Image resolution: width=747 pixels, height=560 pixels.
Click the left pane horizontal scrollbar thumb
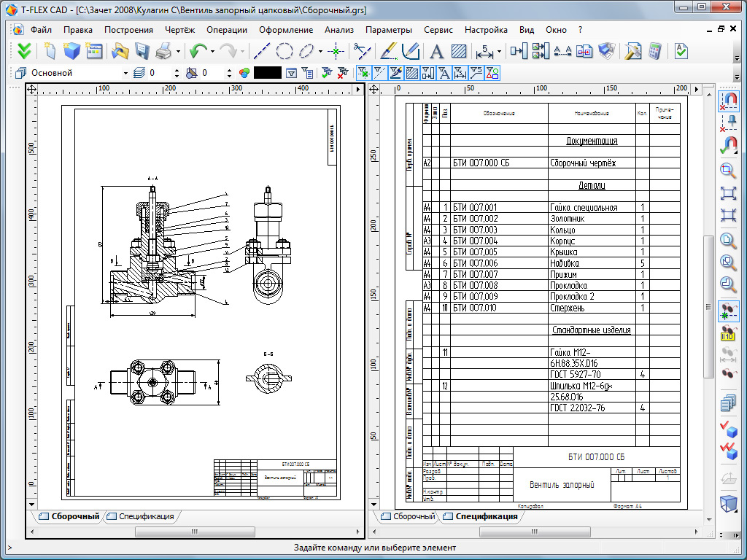pyautogui.click(x=195, y=532)
